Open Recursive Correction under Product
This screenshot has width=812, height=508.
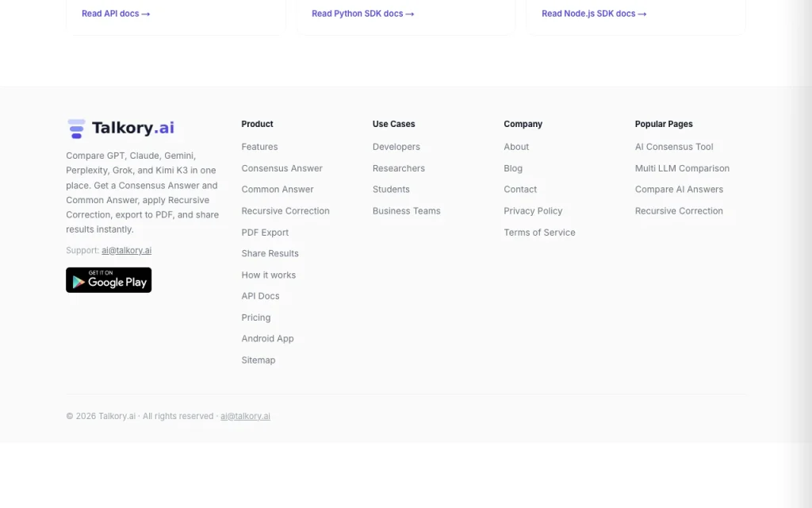285,211
